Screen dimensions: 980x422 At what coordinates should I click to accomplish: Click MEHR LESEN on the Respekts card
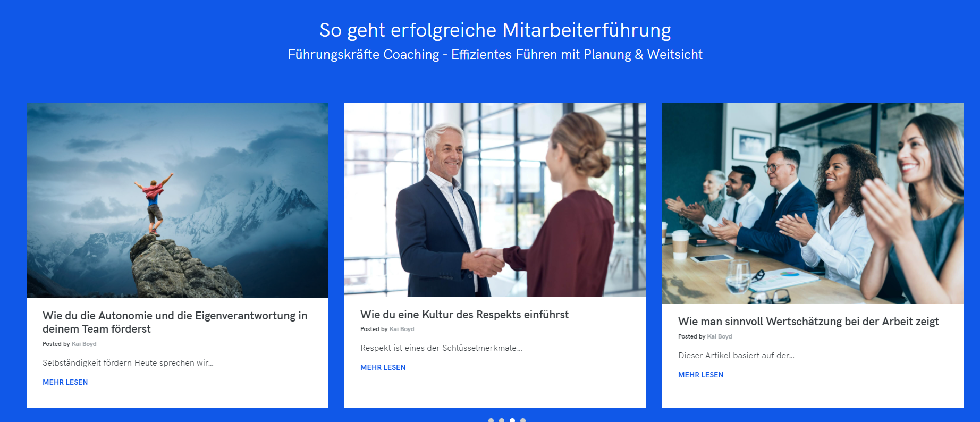tap(383, 367)
